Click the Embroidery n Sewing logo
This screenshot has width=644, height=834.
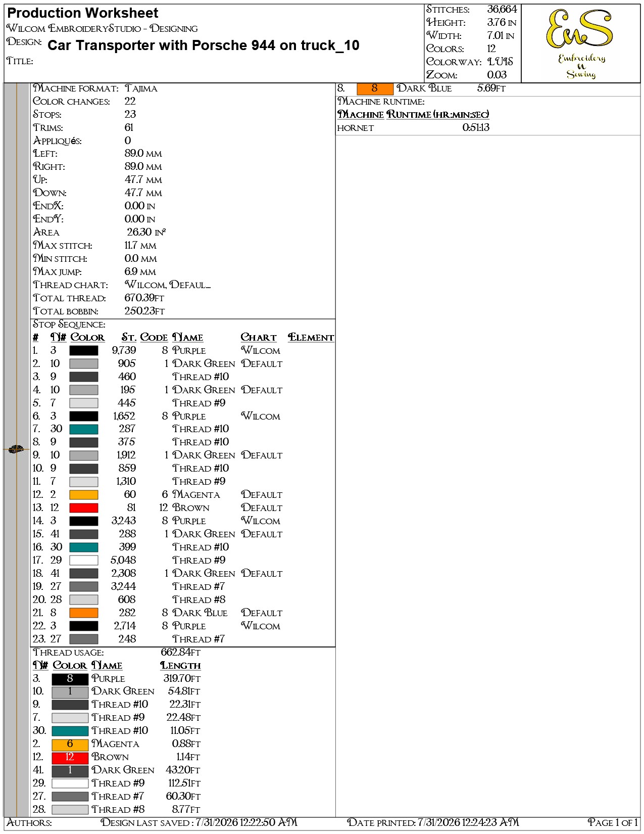(x=580, y=44)
